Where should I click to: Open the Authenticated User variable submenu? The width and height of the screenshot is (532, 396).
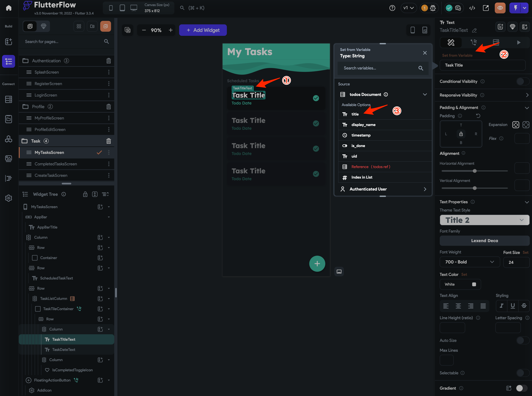click(425, 189)
